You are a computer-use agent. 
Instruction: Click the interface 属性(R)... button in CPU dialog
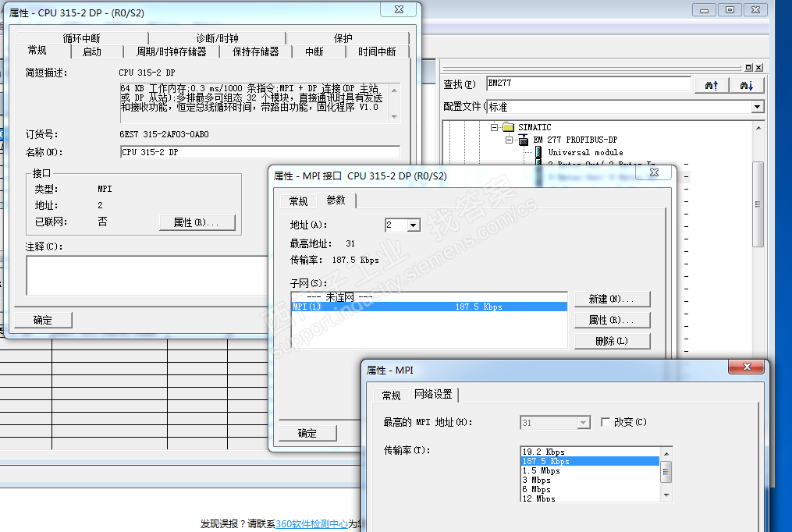coord(197,222)
